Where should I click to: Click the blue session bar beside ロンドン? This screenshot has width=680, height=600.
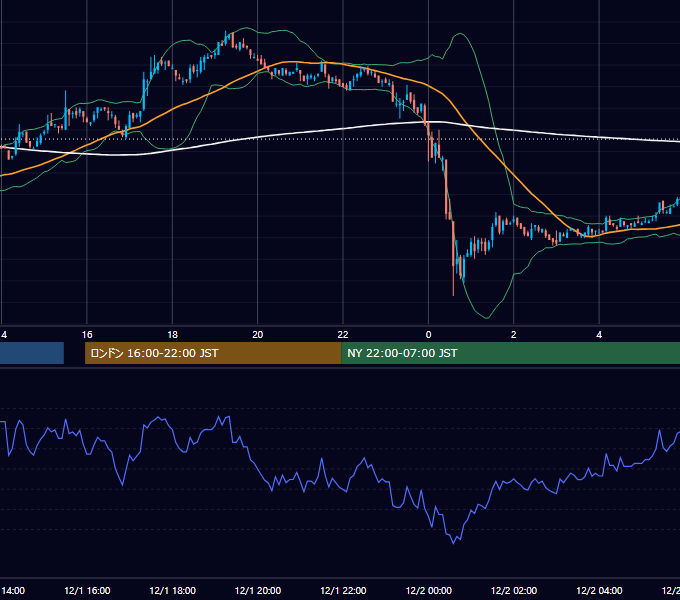click(x=32, y=353)
